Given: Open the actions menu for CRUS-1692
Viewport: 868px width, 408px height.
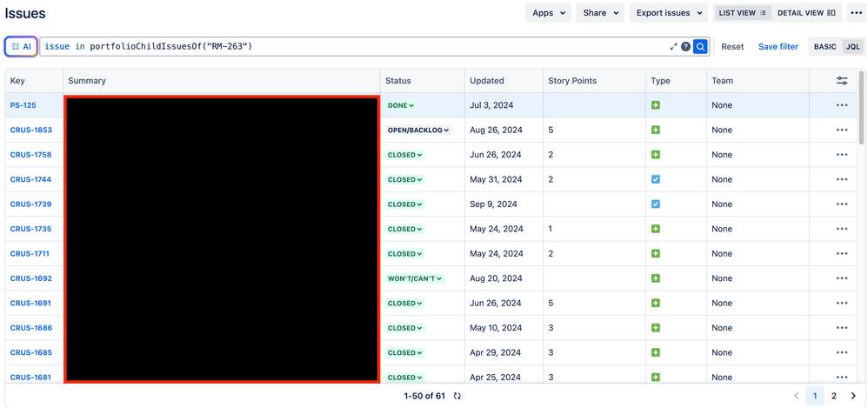Looking at the screenshot, I should (x=842, y=278).
